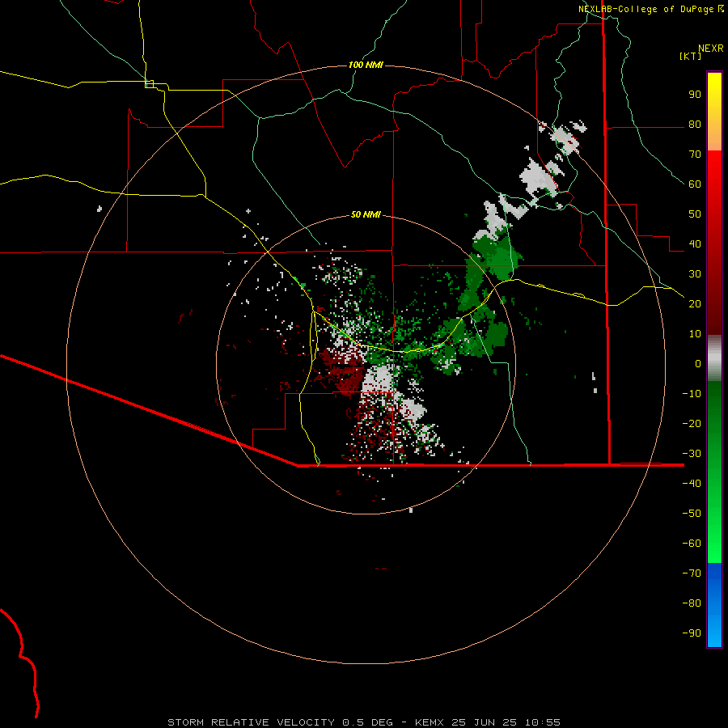Click the 40 value on the velocity scale

[695, 243]
